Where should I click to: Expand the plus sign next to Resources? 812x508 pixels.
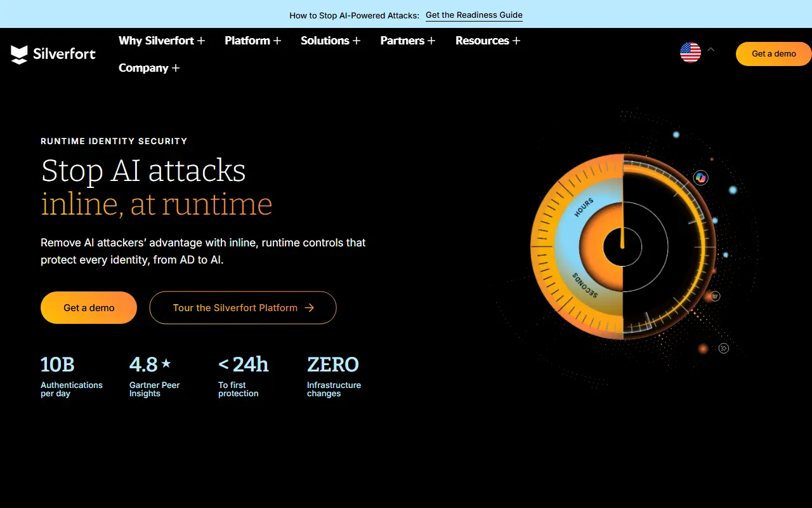tap(516, 41)
